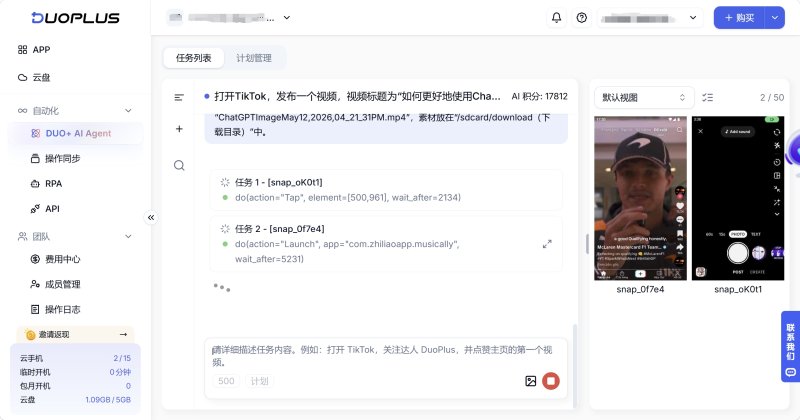This screenshot has height=420, width=800.
Task: Click the panel divider handle
Action: tap(587, 244)
